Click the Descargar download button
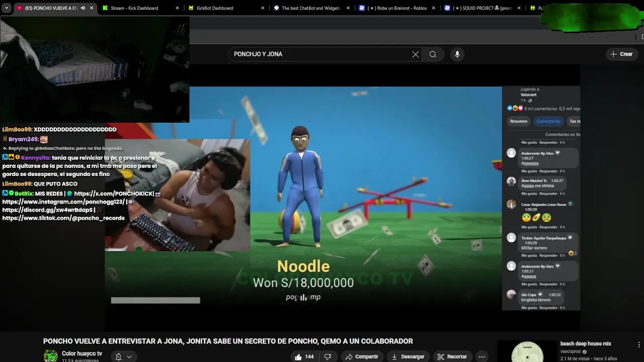644x362 pixels. 408,357
